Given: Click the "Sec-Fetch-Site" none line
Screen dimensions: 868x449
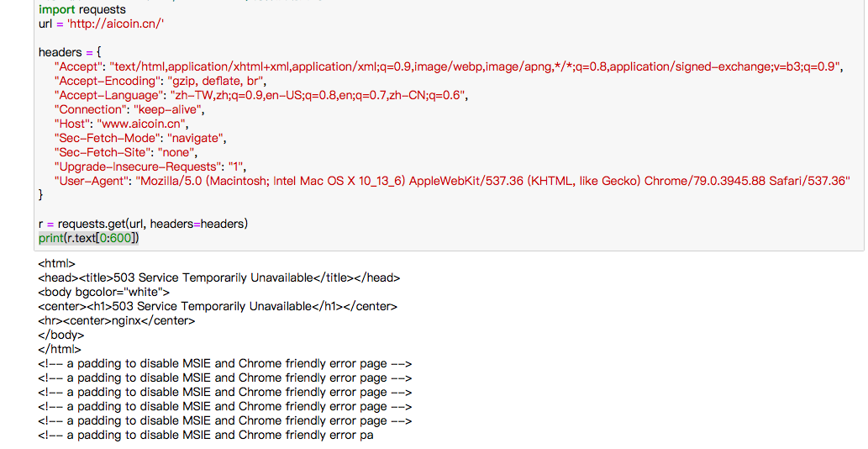Looking at the screenshot, I should (126, 153).
